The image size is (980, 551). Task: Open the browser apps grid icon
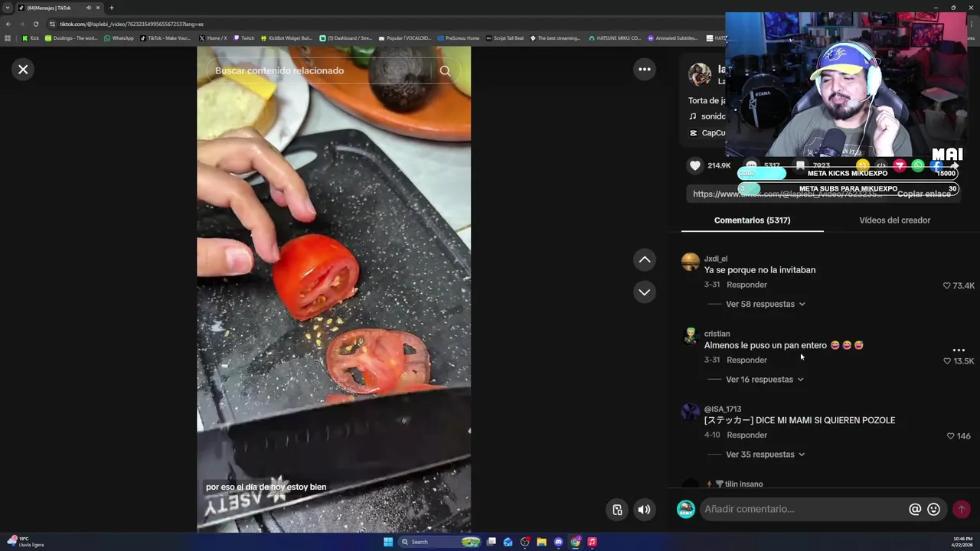pos(8,38)
